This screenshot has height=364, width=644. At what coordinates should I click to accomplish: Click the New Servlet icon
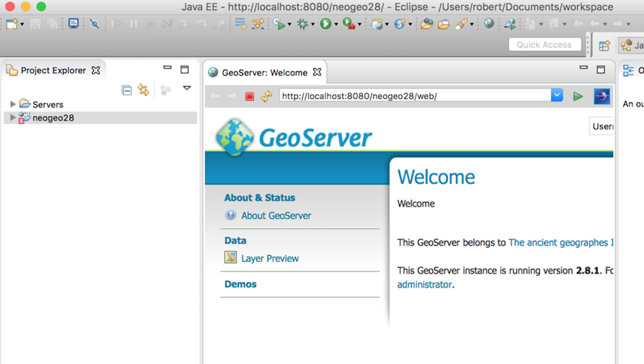[x=400, y=24]
